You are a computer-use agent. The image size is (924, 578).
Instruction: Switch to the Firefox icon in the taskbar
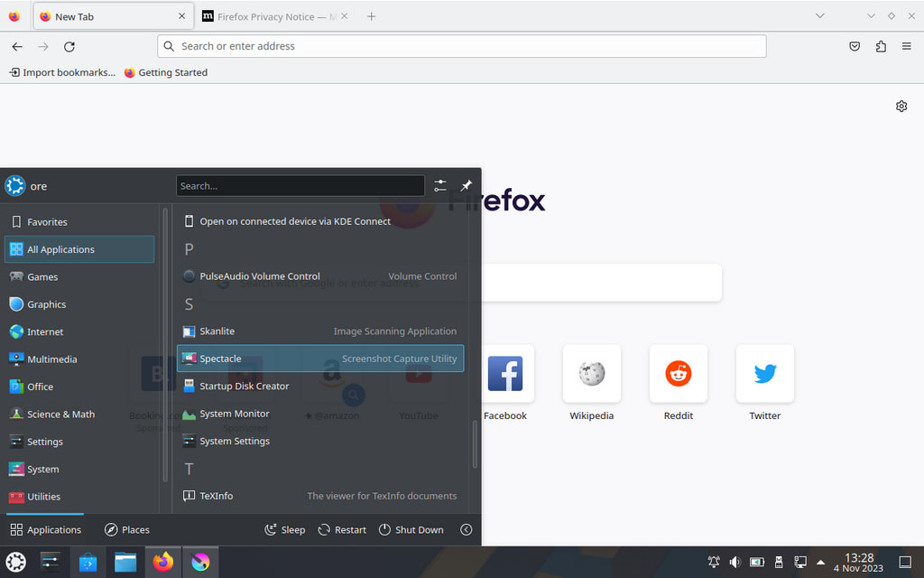click(x=163, y=562)
